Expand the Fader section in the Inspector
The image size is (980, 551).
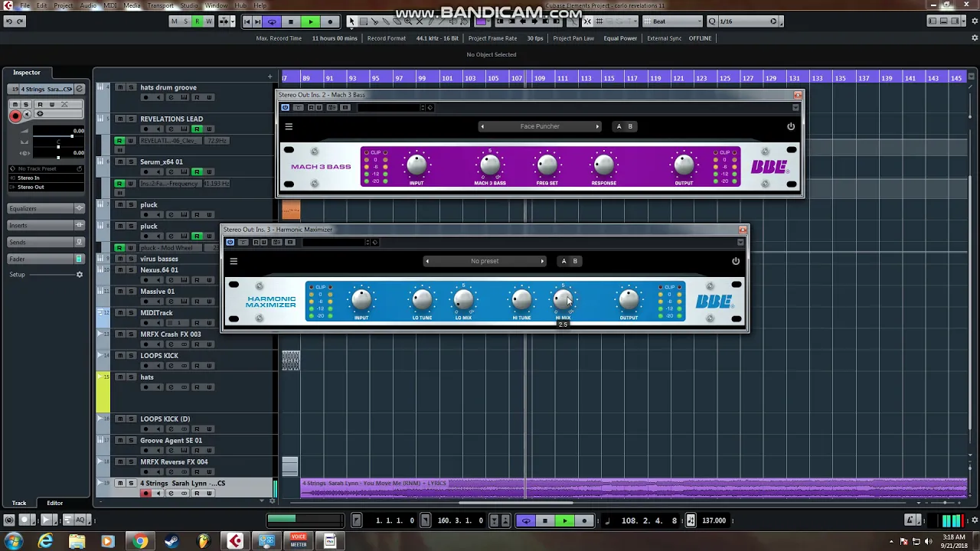46,259
